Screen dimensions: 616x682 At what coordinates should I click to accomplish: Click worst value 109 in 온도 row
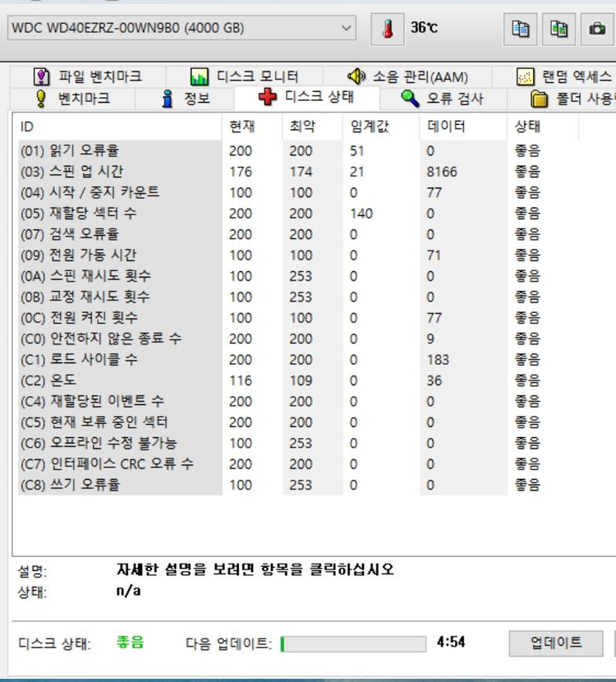pyautogui.click(x=301, y=380)
